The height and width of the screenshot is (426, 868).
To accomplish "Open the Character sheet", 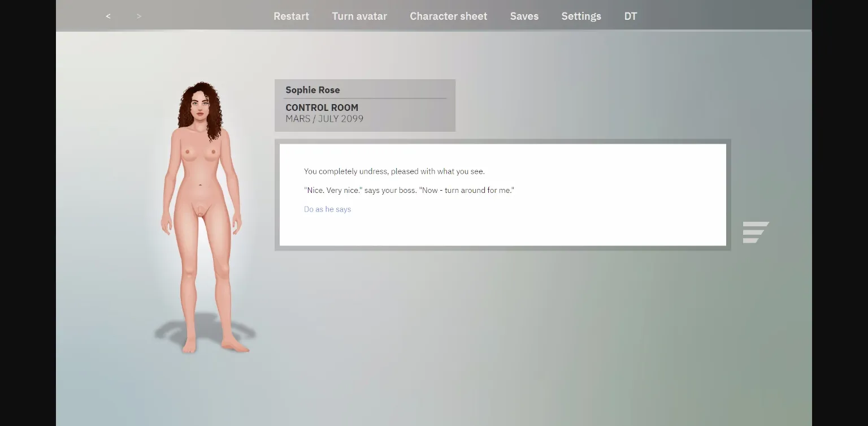I will (448, 16).
